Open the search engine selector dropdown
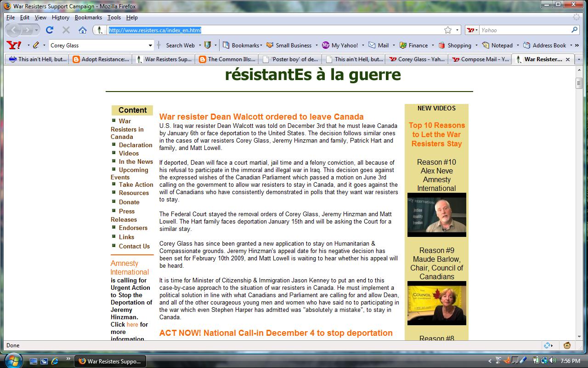 (x=473, y=30)
